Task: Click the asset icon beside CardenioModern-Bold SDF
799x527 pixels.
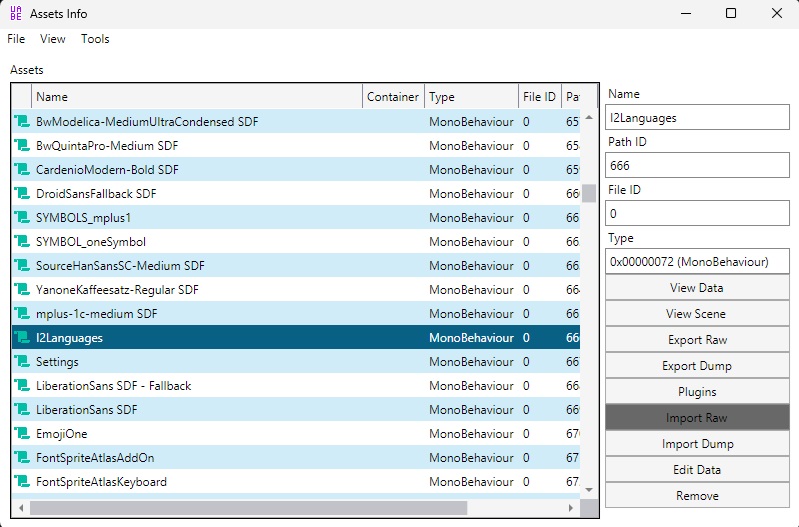Action: coord(22,169)
